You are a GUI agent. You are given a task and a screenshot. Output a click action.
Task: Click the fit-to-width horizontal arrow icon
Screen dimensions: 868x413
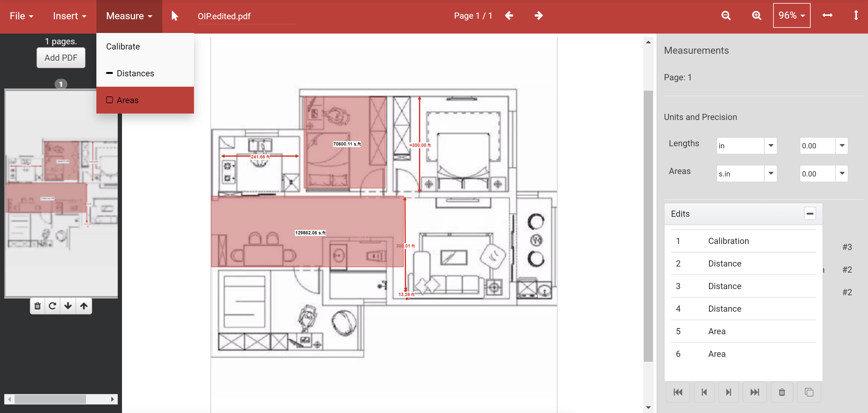[827, 16]
